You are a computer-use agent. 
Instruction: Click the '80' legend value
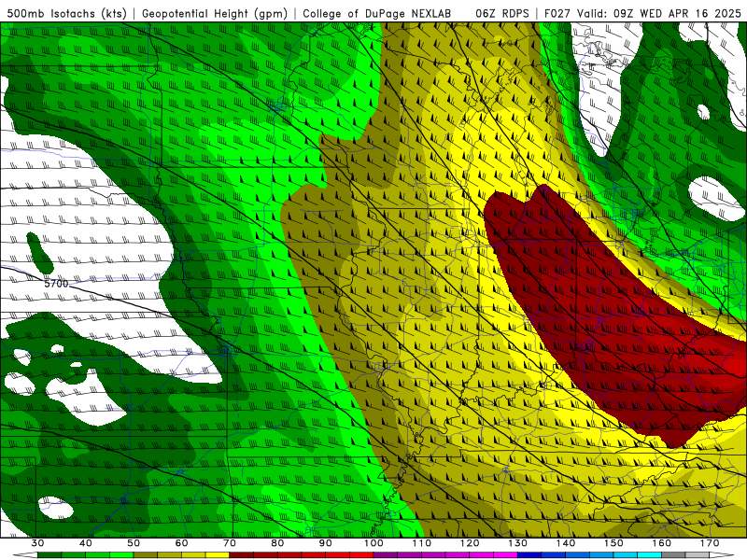[x=277, y=543]
